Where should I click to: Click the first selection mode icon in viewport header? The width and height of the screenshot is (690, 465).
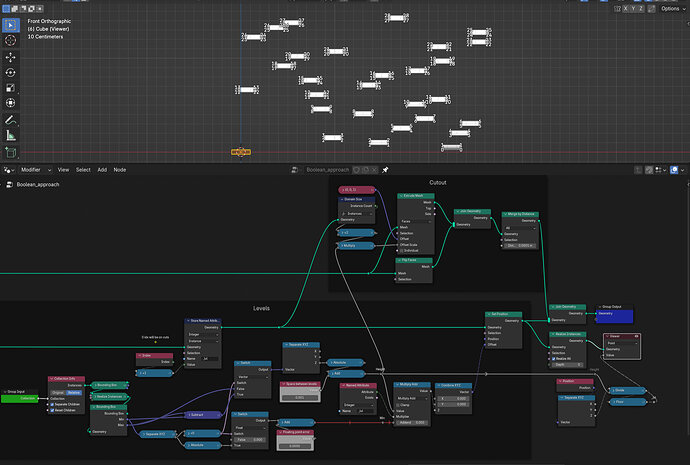(6, 8)
